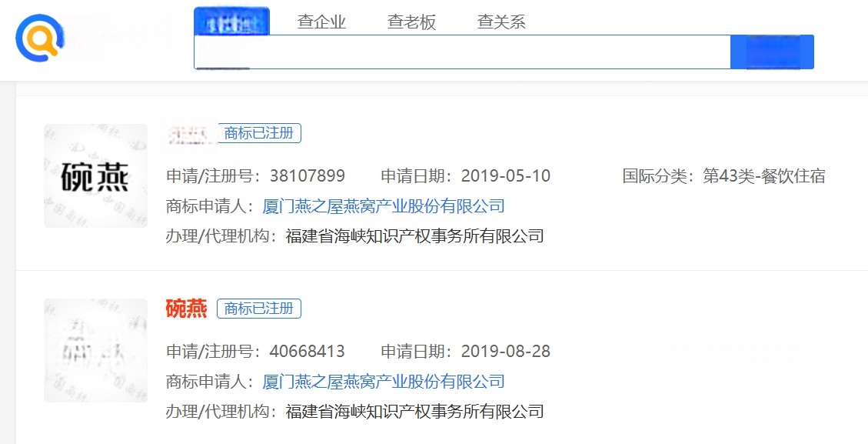Click the blue search button
Image resolution: width=868 pixels, height=444 pixels.
[772, 52]
